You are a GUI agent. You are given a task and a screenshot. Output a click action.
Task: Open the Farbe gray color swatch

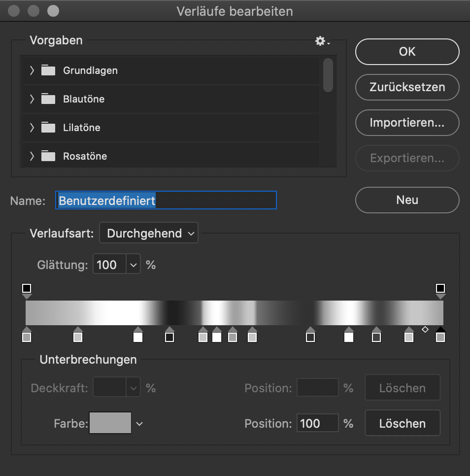[110, 423]
